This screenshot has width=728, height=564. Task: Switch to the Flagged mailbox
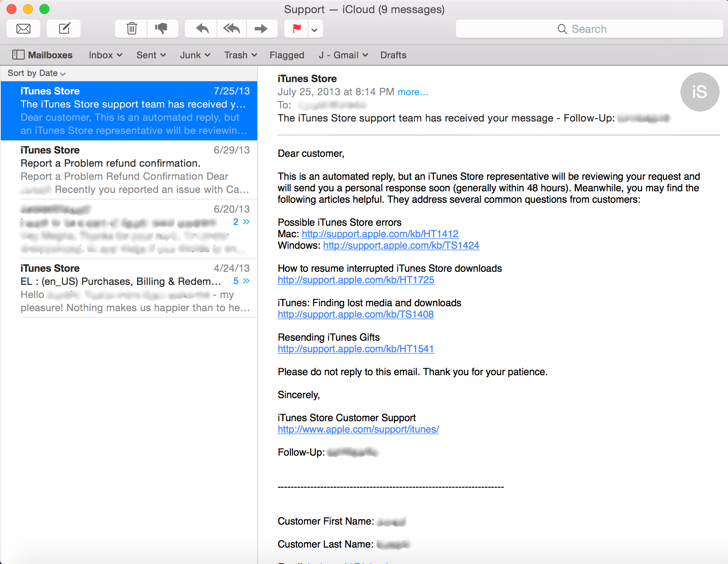pos(287,55)
